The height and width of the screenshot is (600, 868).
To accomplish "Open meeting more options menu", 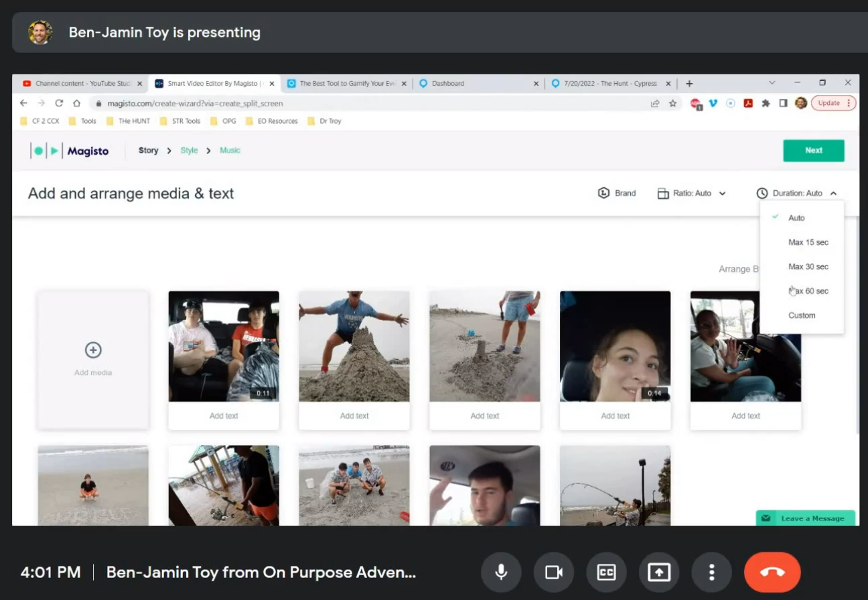I will pos(711,573).
